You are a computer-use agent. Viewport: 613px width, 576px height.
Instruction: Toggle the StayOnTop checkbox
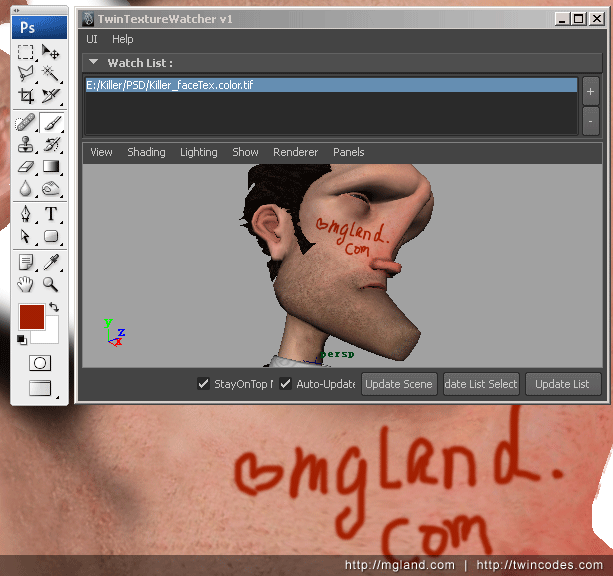coord(205,384)
